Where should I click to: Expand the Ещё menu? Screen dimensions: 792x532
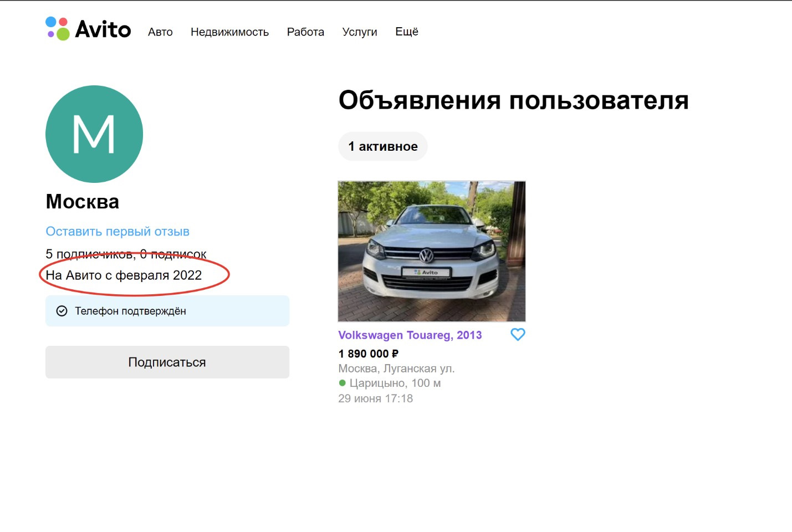(x=407, y=32)
